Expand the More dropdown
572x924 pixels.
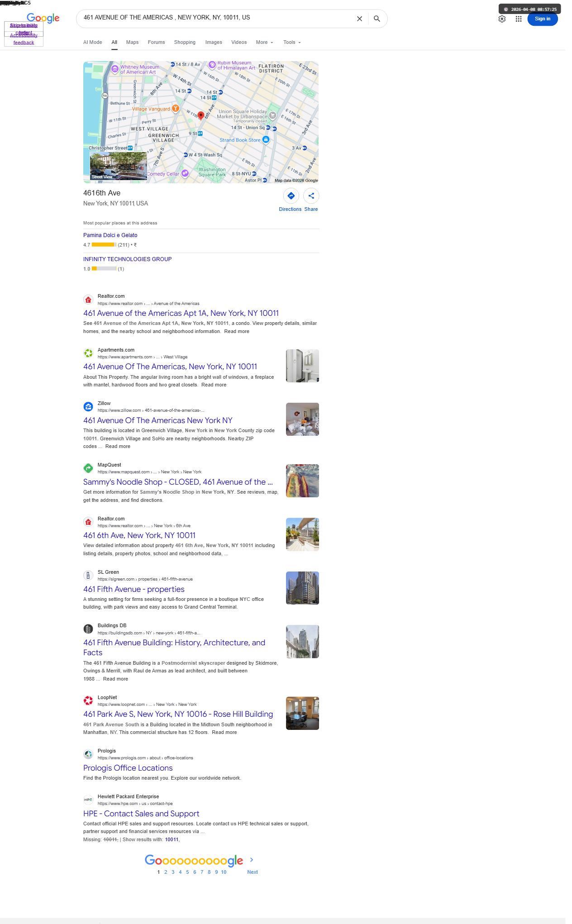pos(265,43)
